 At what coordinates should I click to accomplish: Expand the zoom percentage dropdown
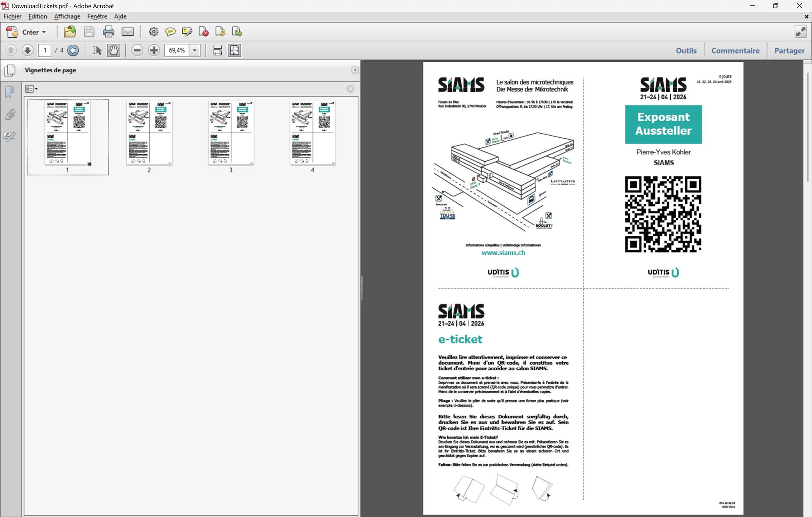pos(195,50)
